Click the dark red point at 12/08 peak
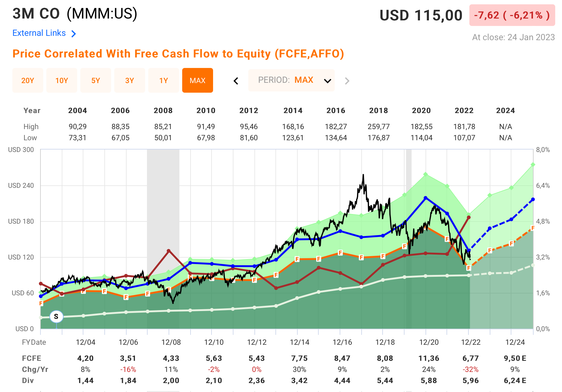The image size is (562, 392). tap(169, 251)
